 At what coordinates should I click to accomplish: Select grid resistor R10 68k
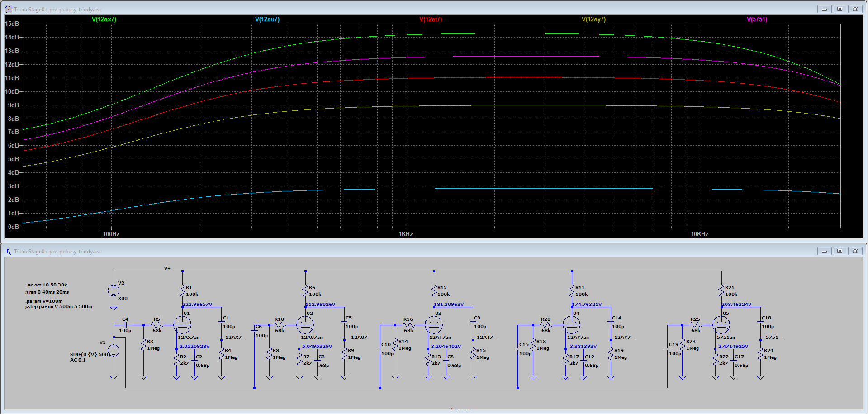[x=280, y=325]
